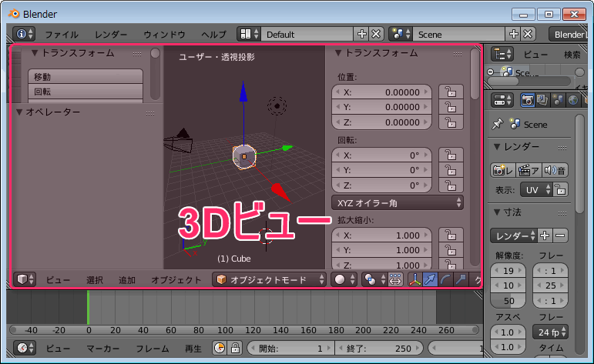Collapse the Sce... row in the outliner
Screen dimensions: 594x364
pos(491,72)
